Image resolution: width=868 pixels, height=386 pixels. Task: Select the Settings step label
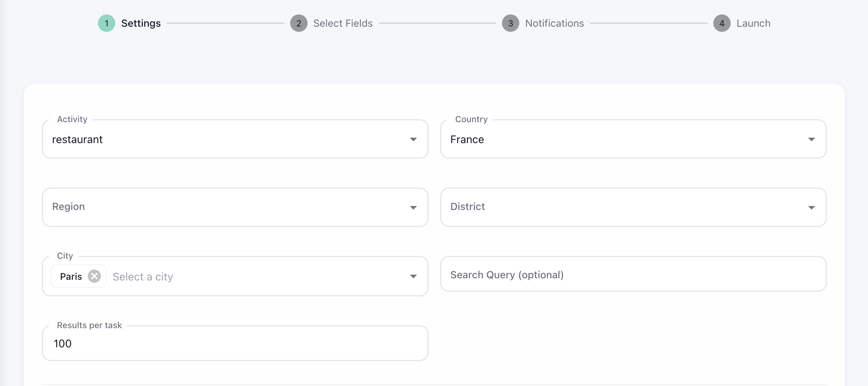pos(141,23)
